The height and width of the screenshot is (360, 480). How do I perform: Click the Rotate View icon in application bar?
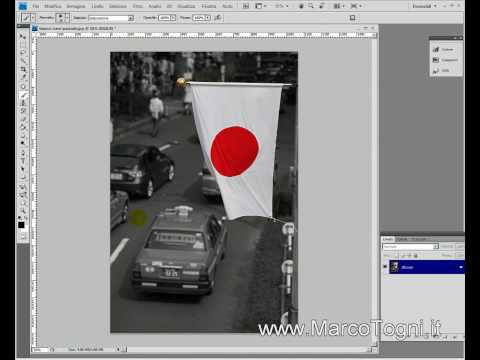click(321, 6)
